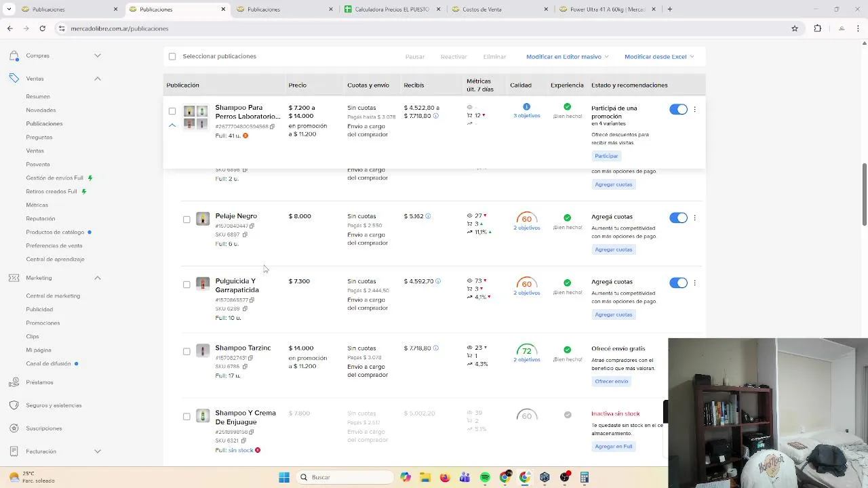Open browser extensions puzzle icon
868x488 pixels.
(x=817, y=28)
